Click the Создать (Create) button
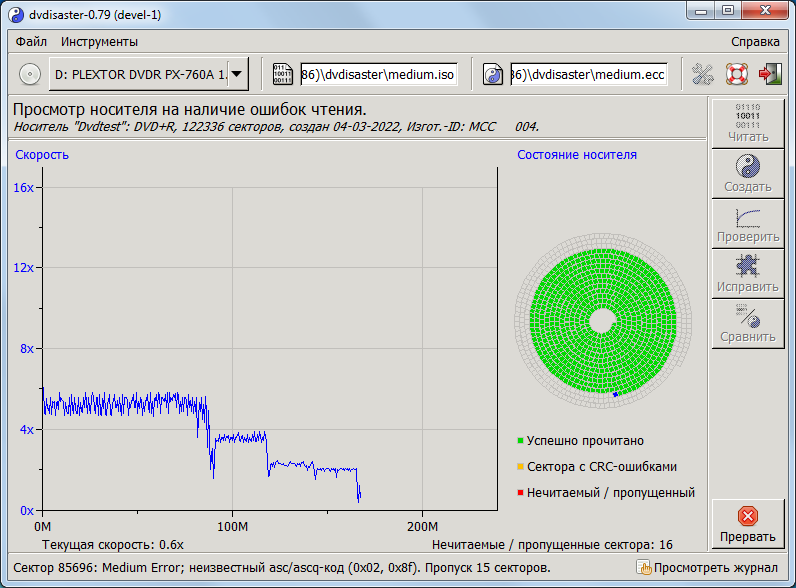Viewport: 796px width, 588px height. point(748,172)
